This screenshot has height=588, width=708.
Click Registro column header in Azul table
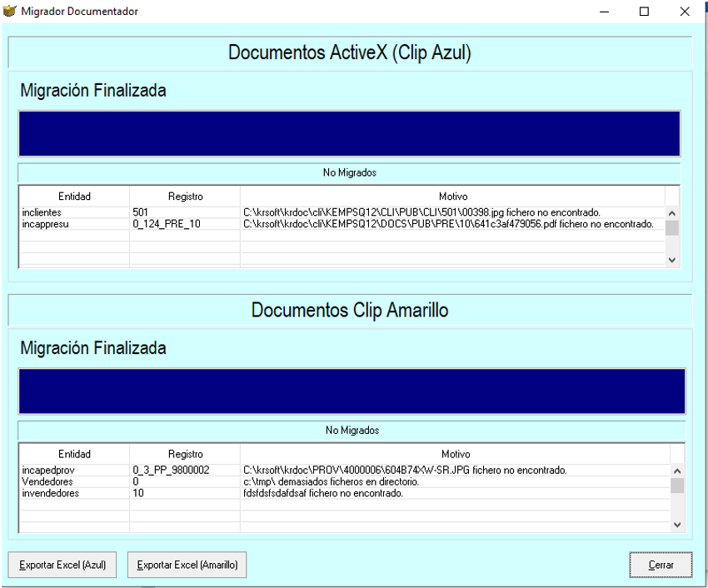coord(185,197)
